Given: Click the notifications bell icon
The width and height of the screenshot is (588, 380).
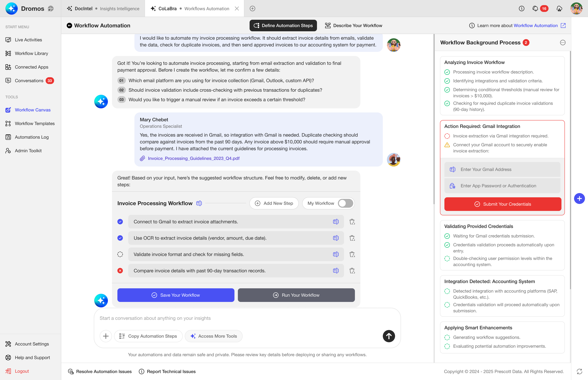Looking at the screenshot, I should [535, 9].
